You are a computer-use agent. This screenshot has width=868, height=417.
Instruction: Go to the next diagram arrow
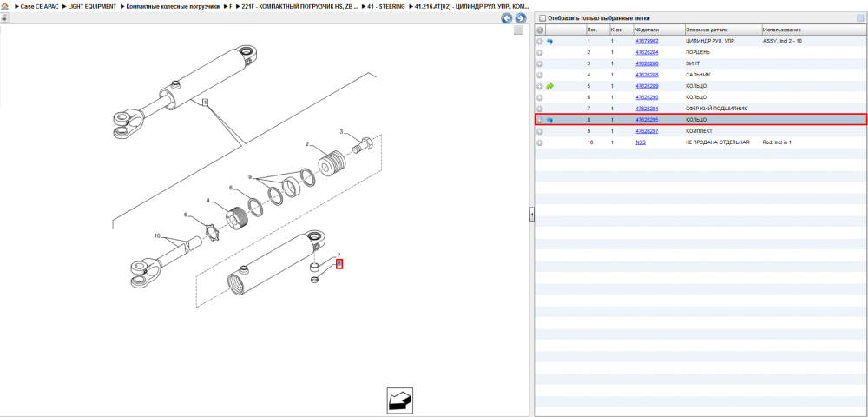pos(520,18)
